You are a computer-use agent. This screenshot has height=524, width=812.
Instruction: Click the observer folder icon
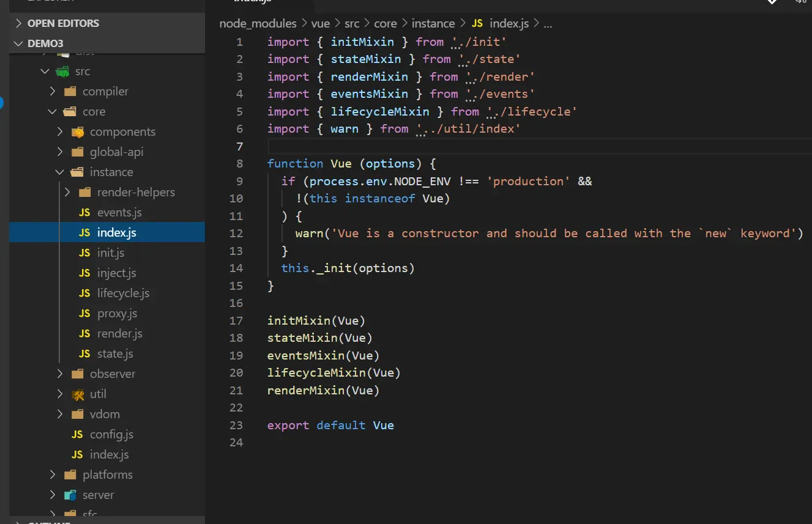[x=78, y=374]
